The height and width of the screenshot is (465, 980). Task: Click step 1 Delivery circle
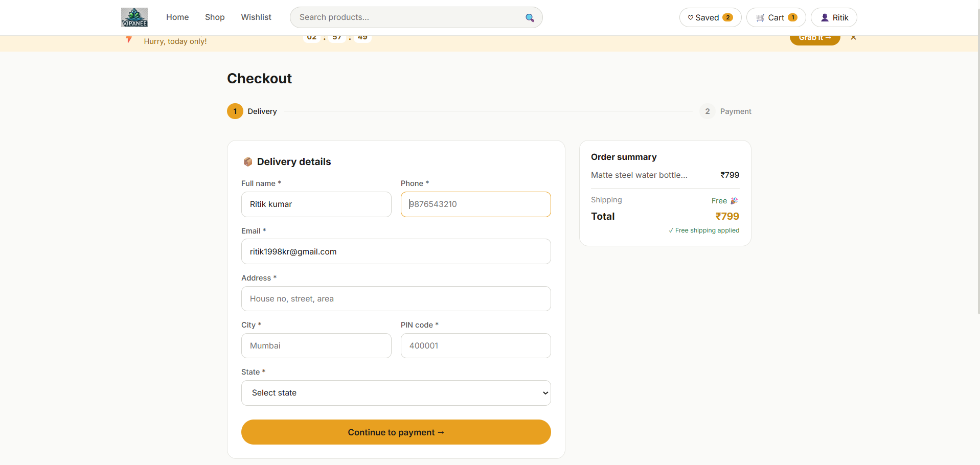click(x=235, y=111)
